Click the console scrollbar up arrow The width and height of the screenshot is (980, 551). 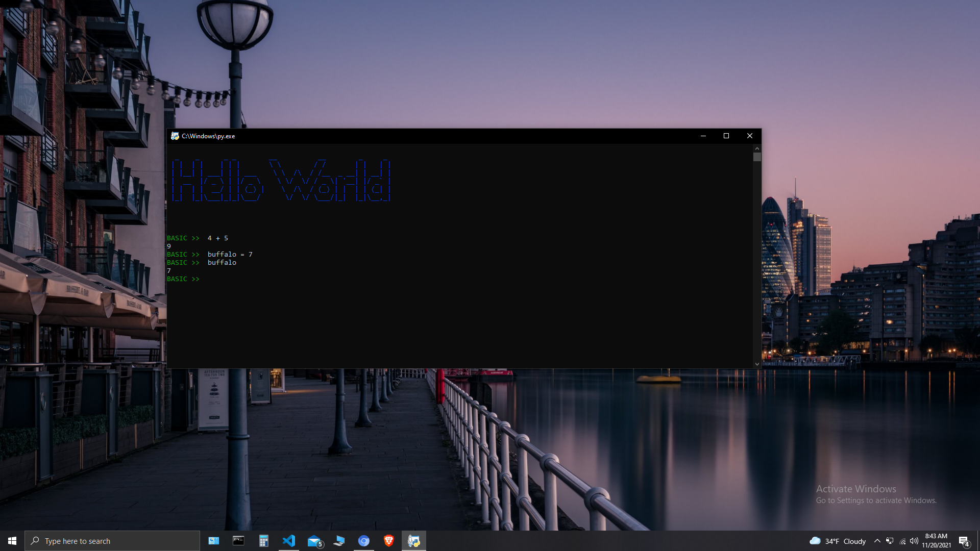[x=757, y=148]
